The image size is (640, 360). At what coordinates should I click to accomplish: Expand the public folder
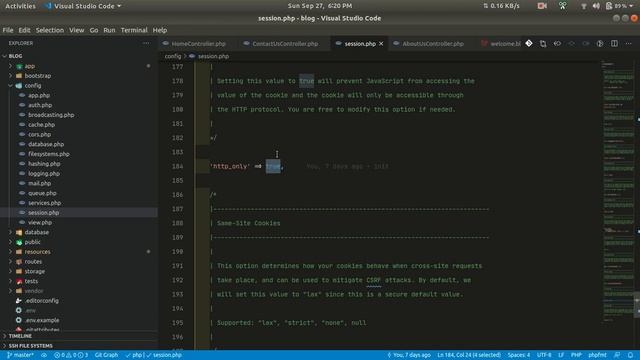click(x=11, y=242)
